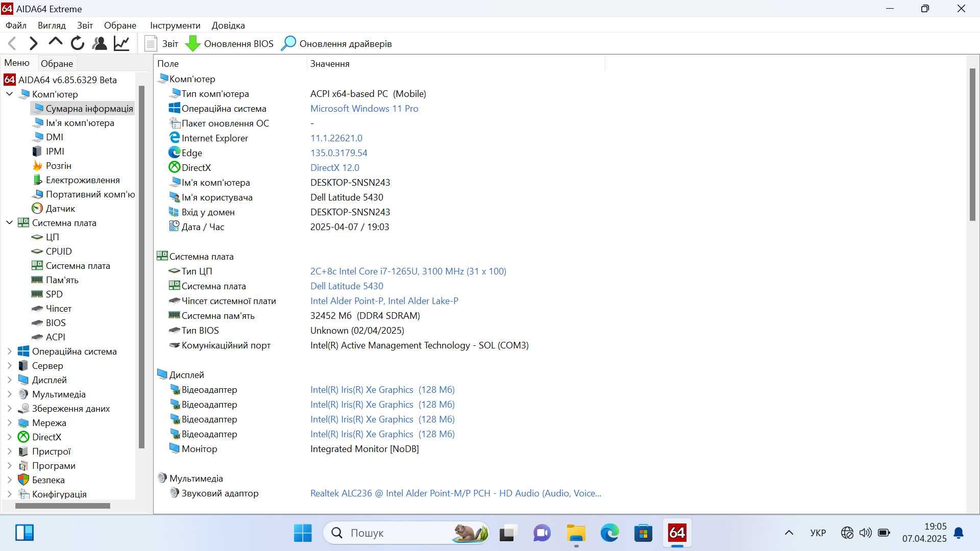Open the Dell Latitude 5430 motherboard link
The image size is (980, 551).
347,286
